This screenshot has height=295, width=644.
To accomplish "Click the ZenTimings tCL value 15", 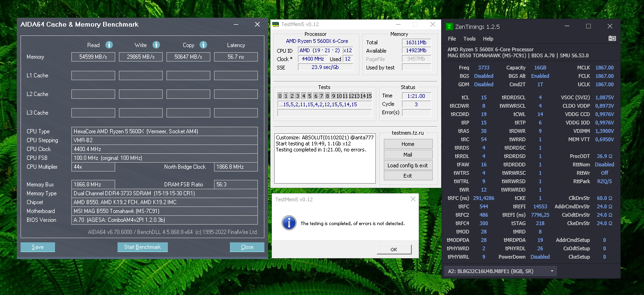I will (484, 97).
